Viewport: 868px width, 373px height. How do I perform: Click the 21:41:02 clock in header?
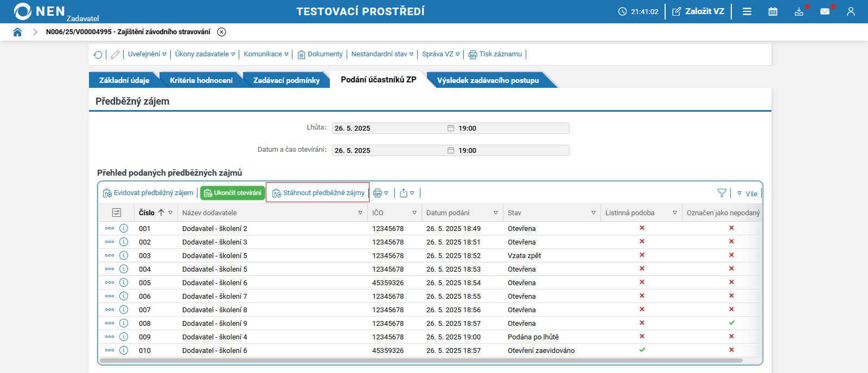639,11
